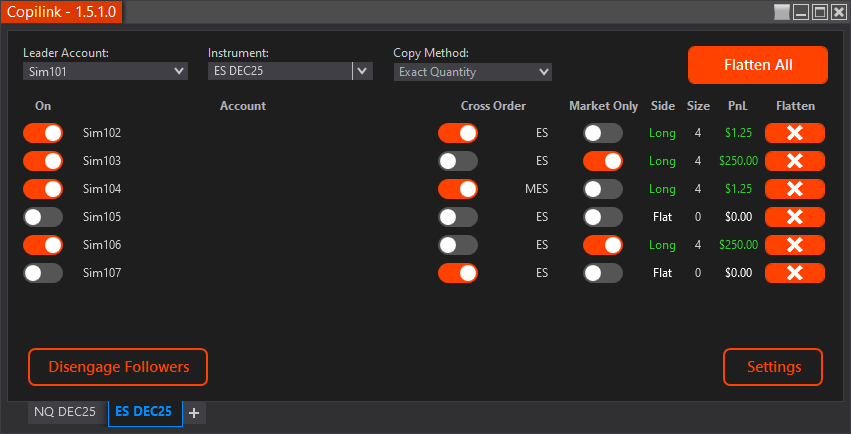Disable the Sim102 follower On toggle
The image size is (851, 434).
[43, 133]
